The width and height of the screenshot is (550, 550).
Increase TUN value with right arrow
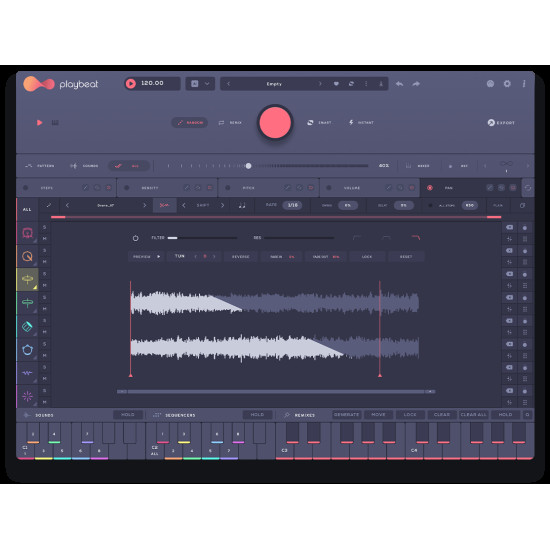pyautogui.click(x=214, y=256)
